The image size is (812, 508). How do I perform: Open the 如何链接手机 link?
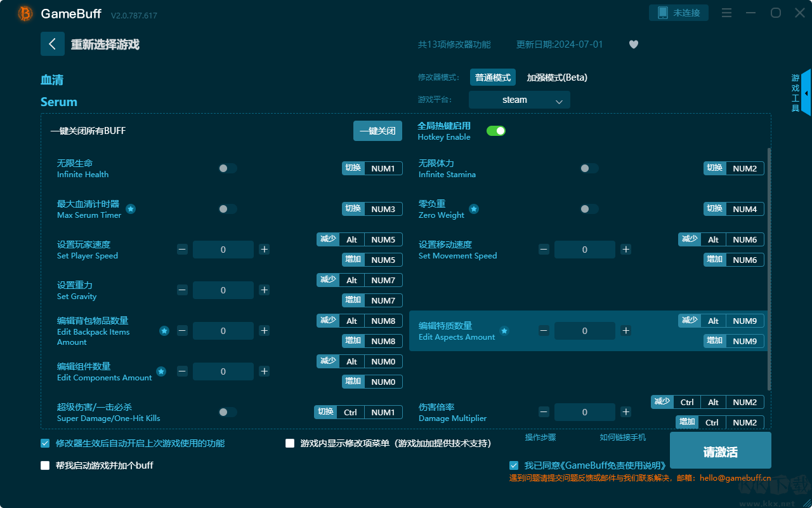click(x=623, y=438)
